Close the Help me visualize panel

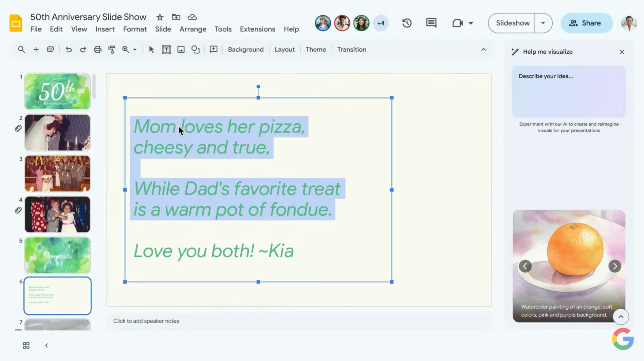pyautogui.click(x=622, y=52)
